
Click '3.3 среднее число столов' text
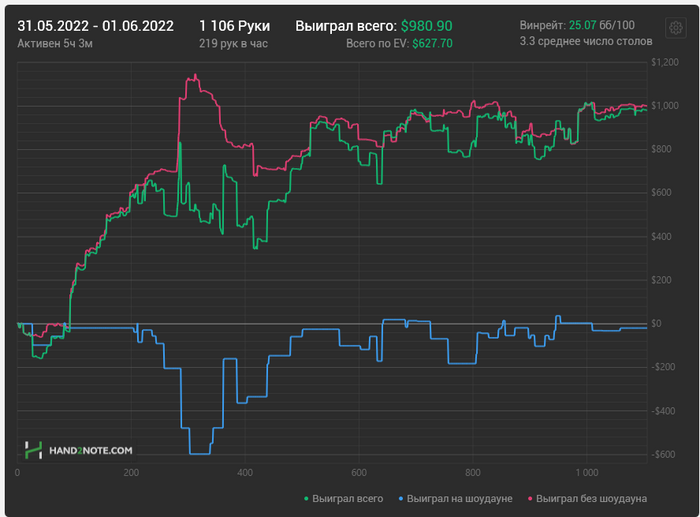[586, 42]
